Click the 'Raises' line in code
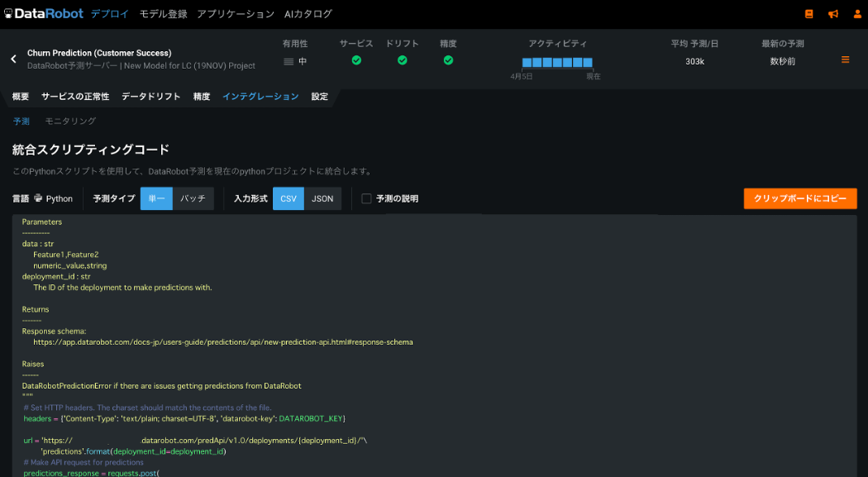868x477 pixels. (x=33, y=364)
